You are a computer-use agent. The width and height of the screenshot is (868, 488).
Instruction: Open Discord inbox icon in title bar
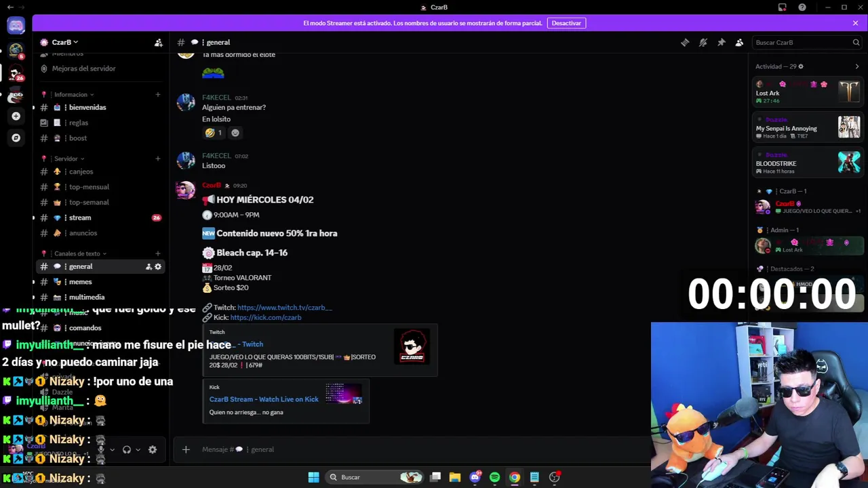(782, 7)
